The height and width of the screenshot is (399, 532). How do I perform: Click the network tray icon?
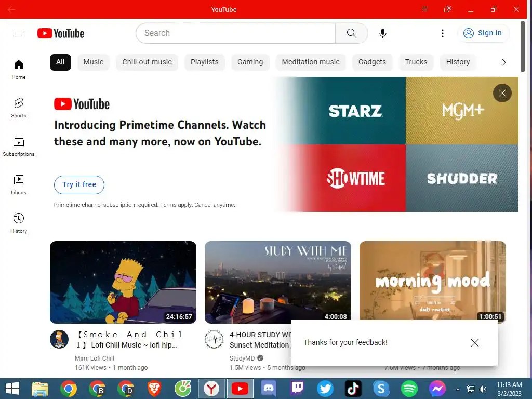pyautogui.click(x=471, y=389)
